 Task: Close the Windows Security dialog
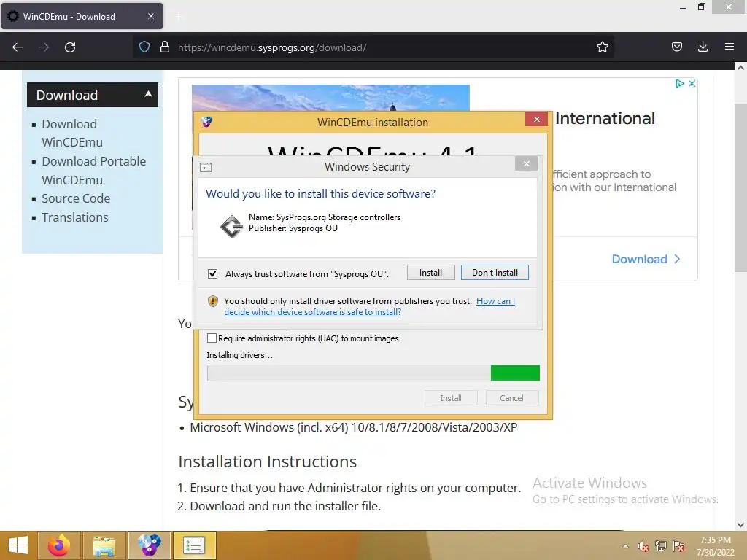pos(526,163)
